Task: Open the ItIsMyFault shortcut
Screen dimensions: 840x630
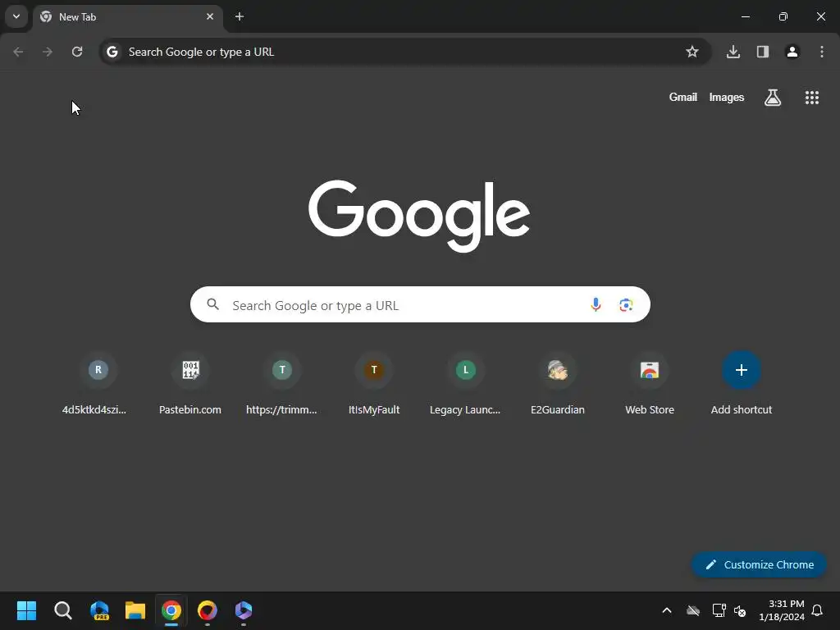Action: click(374, 384)
